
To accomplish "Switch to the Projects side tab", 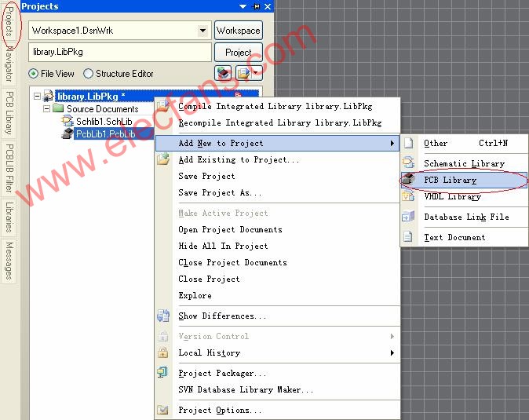I will (x=9, y=22).
